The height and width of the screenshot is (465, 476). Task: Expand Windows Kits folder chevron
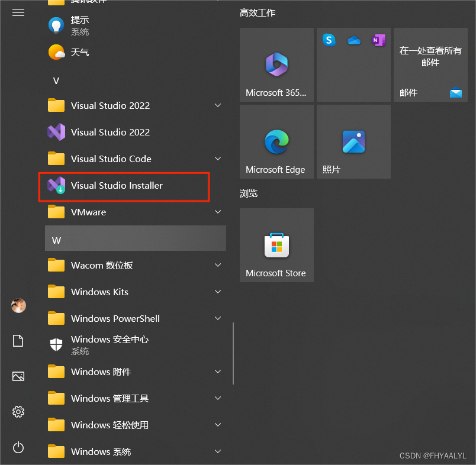point(218,292)
